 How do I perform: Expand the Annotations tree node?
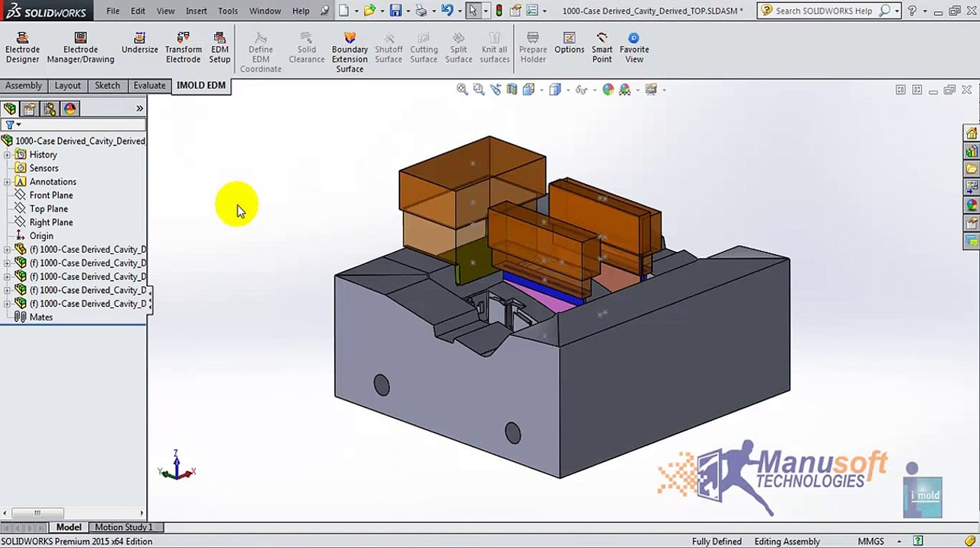point(8,182)
